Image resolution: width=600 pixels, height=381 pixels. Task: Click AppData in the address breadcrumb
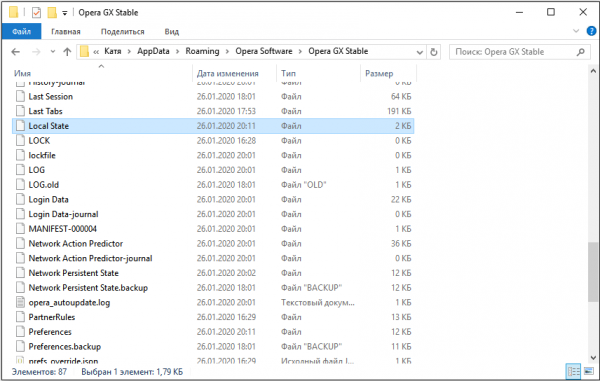point(153,51)
